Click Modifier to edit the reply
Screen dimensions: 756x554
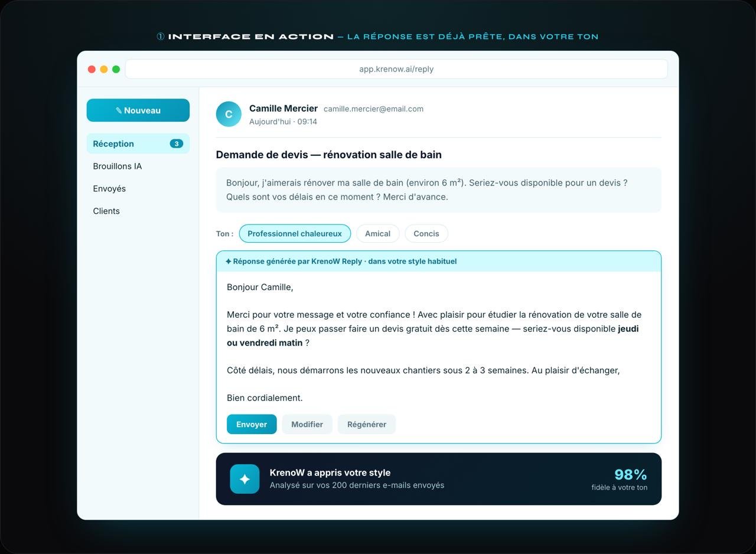click(x=307, y=424)
